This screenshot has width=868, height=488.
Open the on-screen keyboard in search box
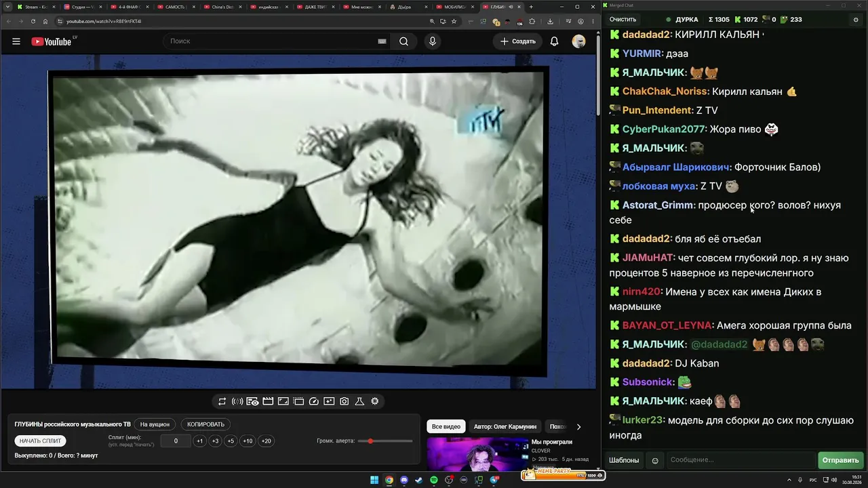[382, 41]
